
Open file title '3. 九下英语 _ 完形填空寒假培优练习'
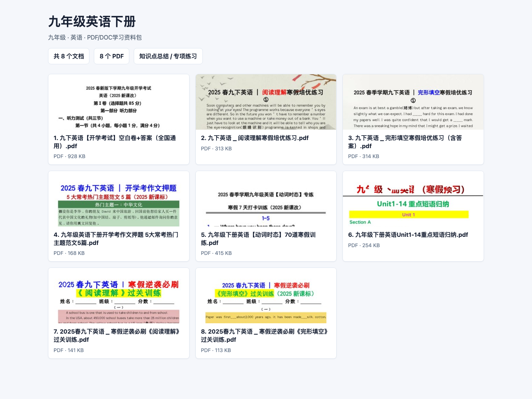click(x=405, y=142)
